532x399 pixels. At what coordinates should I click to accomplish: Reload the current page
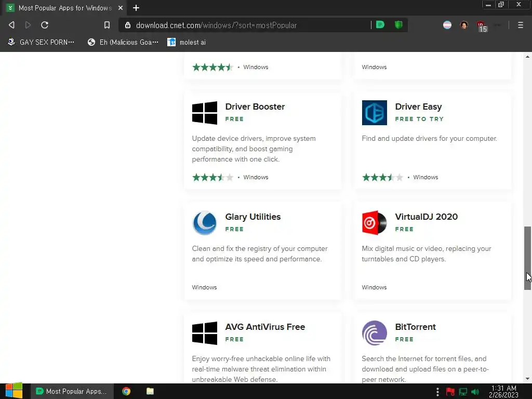[x=45, y=25]
